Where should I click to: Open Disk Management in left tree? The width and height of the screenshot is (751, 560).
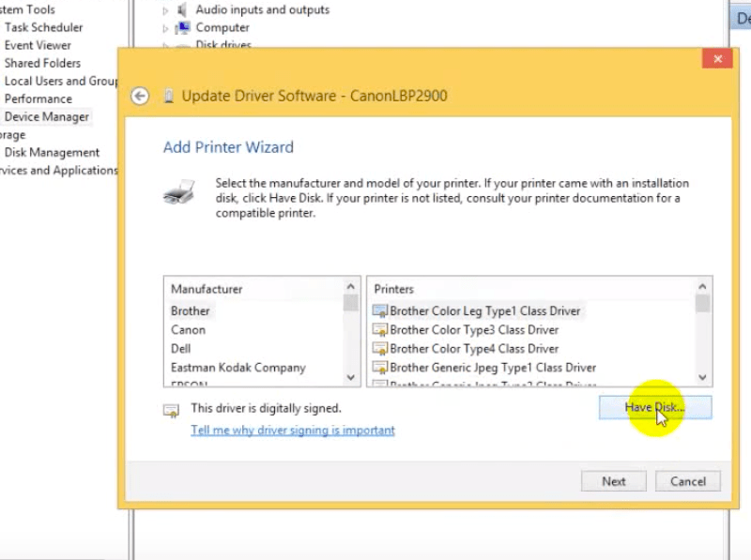[x=52, y=153]
